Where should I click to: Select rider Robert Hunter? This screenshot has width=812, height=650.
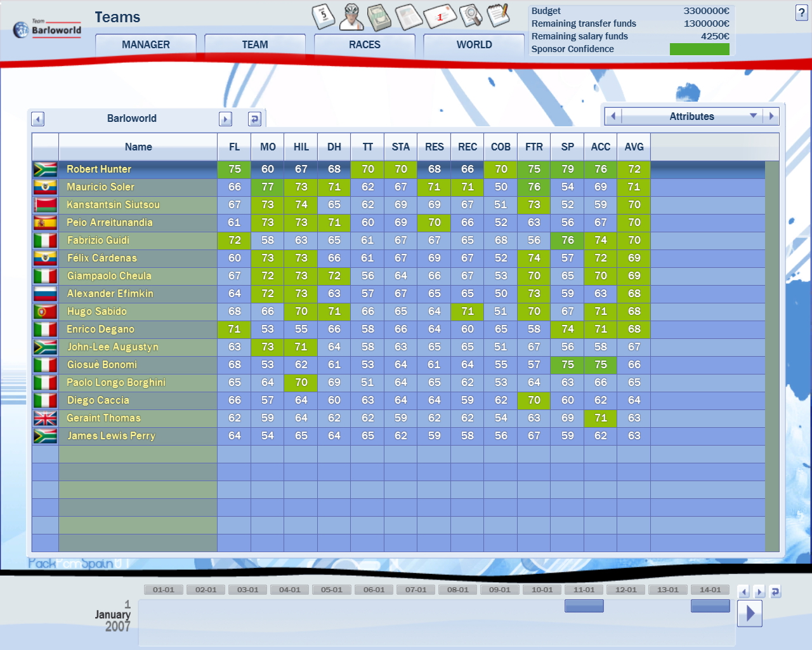99,169
